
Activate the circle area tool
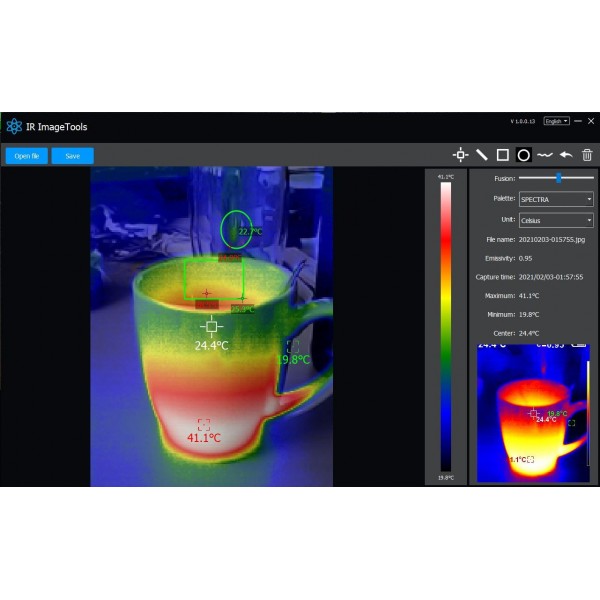tap(523, 155)
